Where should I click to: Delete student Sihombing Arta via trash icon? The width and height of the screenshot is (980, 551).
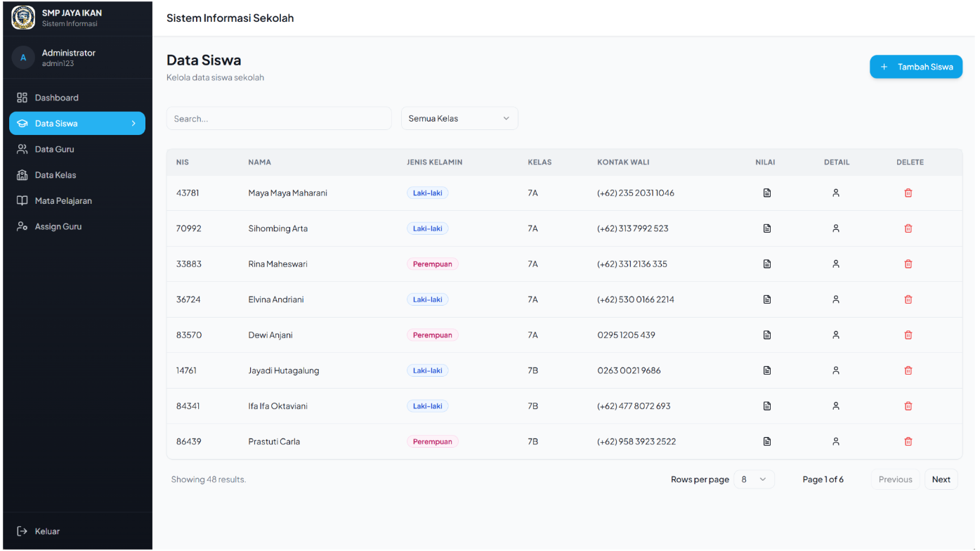908,228
